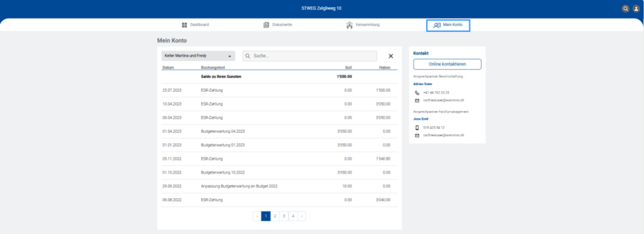
Task: Select the 10.04.2023 date cell
Action: pyautogui.click(x=172, y=104)
